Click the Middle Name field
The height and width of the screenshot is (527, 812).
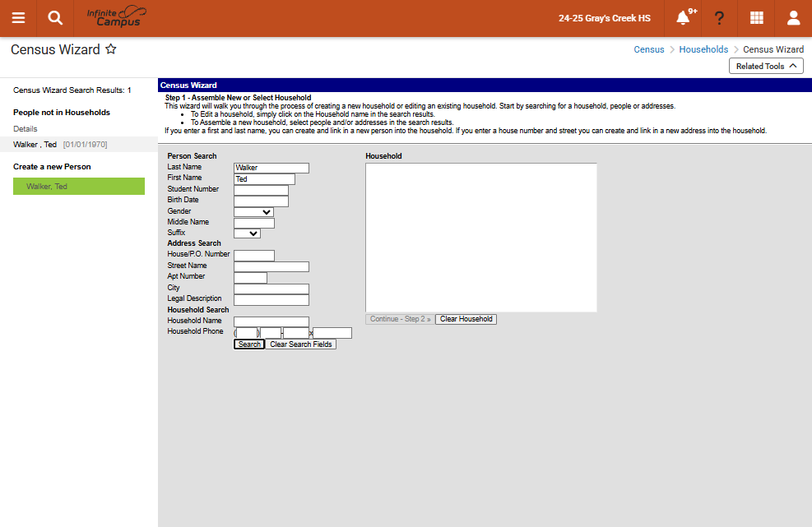[x=254, y=223]
